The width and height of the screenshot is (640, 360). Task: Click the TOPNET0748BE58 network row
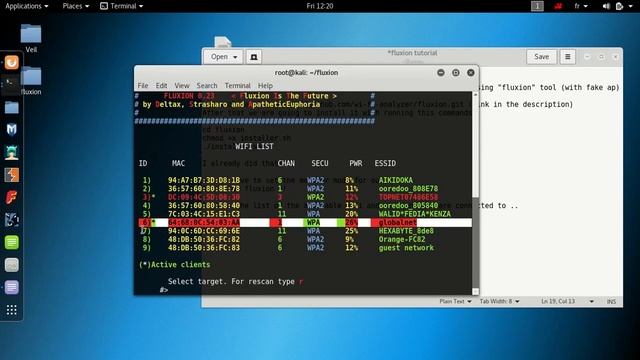304,197
